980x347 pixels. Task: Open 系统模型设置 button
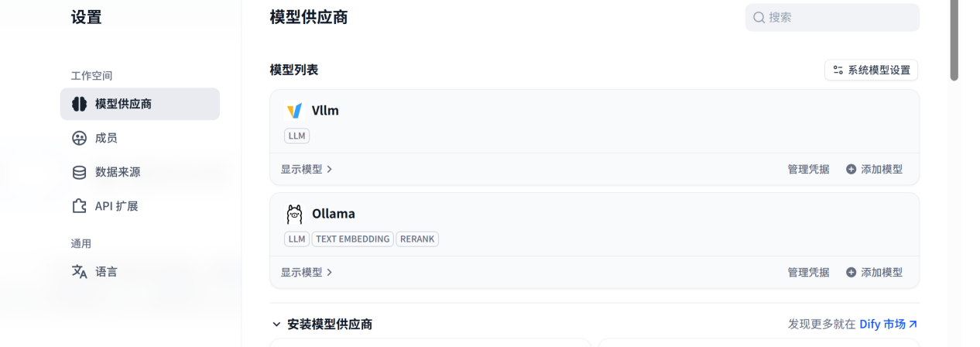(x=872, y=70)
